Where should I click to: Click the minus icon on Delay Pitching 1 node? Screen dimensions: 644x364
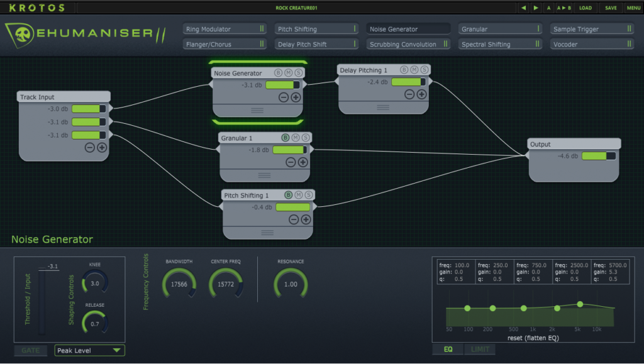pos(409,94)
